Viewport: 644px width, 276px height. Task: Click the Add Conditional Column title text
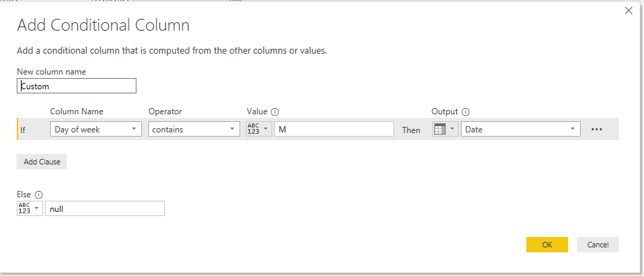[x=103, y=26]
